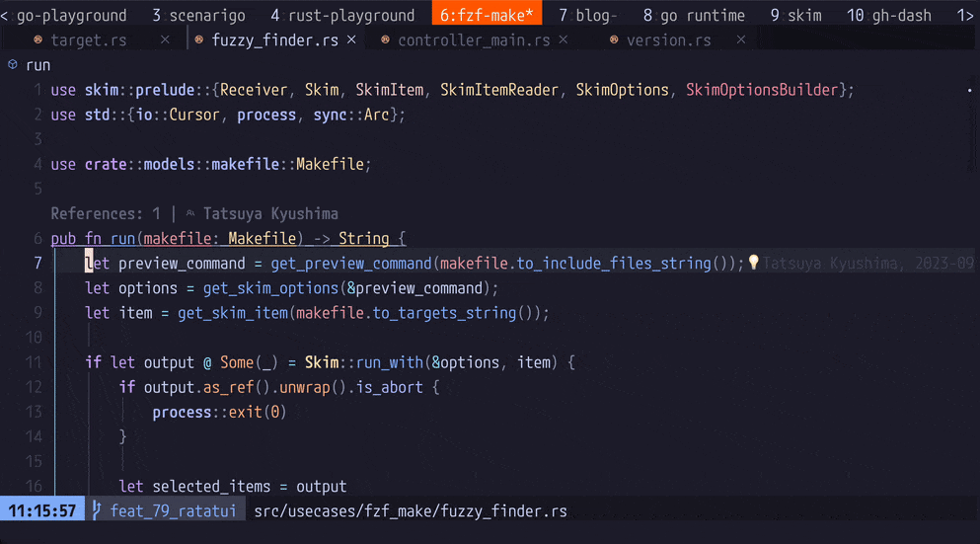Close the version.rs buffer tab
980x544 pixels.
741,39
